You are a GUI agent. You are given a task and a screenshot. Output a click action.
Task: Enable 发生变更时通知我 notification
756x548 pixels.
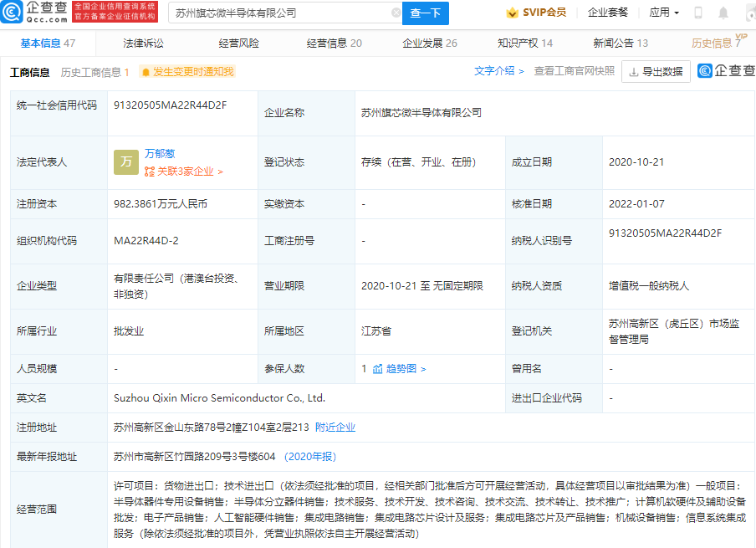coord(187,72)
